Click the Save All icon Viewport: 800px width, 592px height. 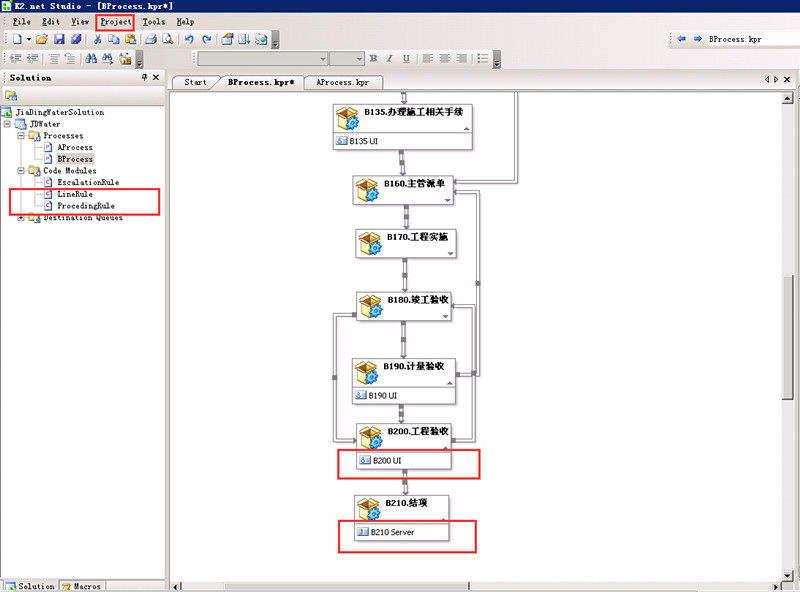76,39
